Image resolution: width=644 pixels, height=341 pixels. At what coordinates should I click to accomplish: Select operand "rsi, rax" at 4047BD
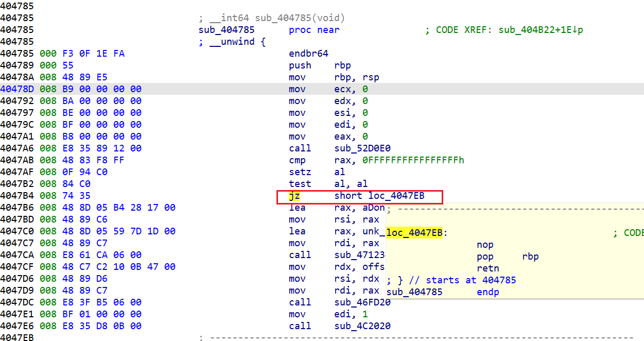pyautogui.click(x=357, y=219)
